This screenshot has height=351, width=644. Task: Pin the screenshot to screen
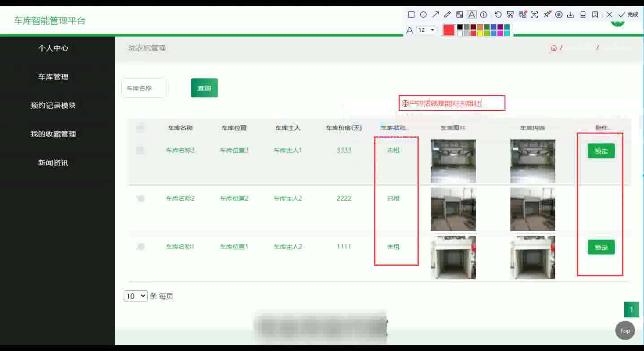[547, 15]
